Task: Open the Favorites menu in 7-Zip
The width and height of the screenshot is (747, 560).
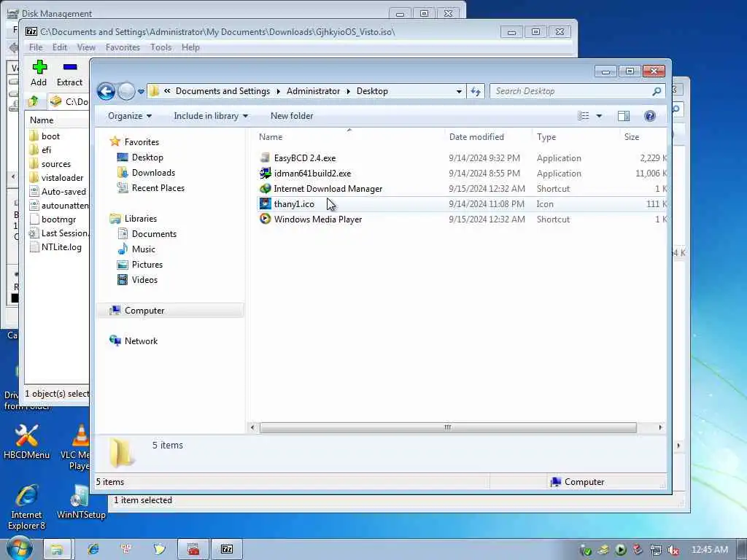Action: tap(123, 47)
